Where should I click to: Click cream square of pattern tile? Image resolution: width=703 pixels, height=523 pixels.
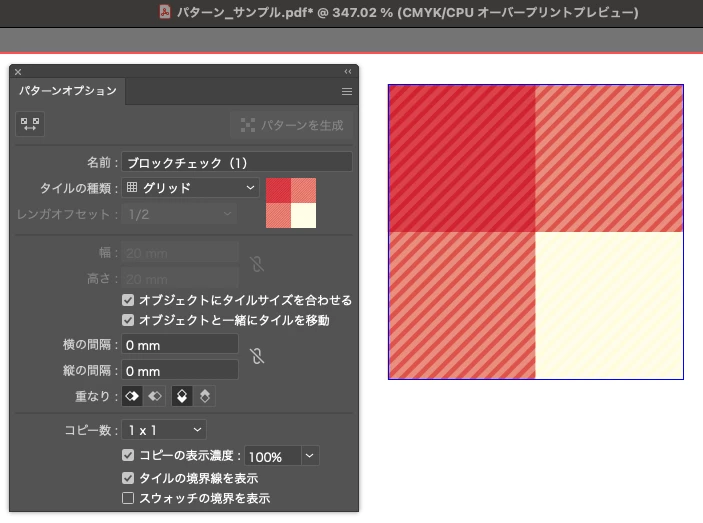point(609,305)
